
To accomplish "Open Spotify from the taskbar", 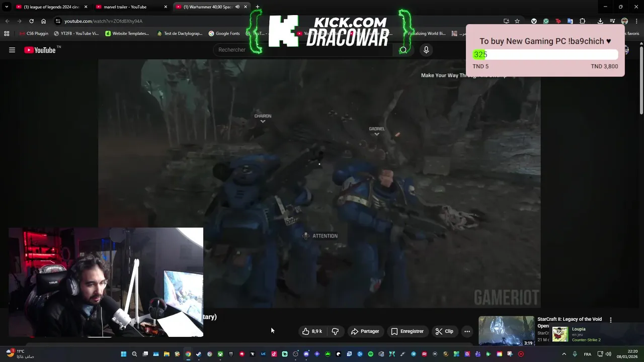I will (370, 354).
